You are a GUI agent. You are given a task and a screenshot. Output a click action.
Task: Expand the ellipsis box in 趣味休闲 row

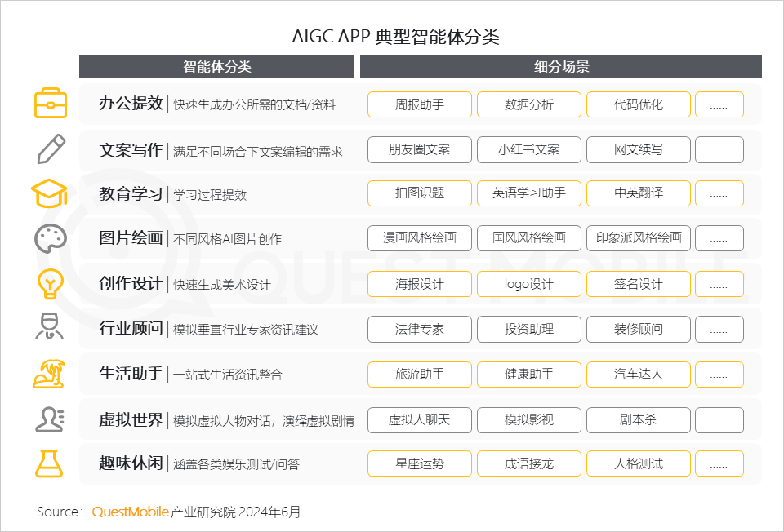pyautogui.click(x=719, y=463)
